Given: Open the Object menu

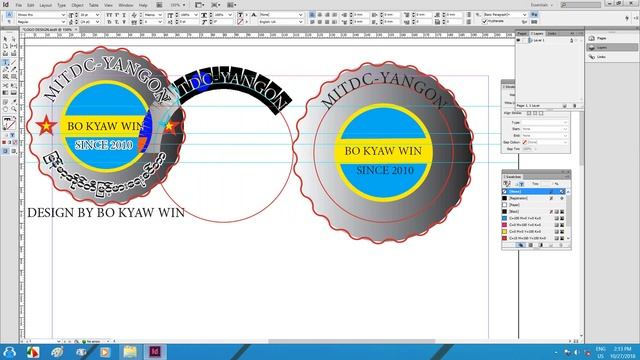Looking at the screenshot, I should (x=77, y=5).
